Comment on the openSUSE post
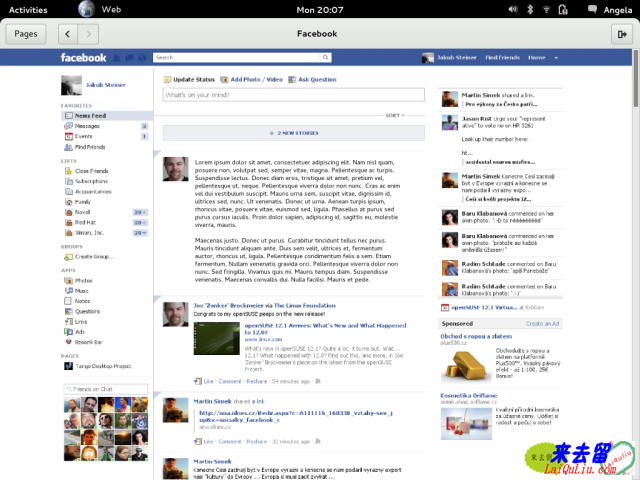640x480 pixels. click(x=230, y=381)
